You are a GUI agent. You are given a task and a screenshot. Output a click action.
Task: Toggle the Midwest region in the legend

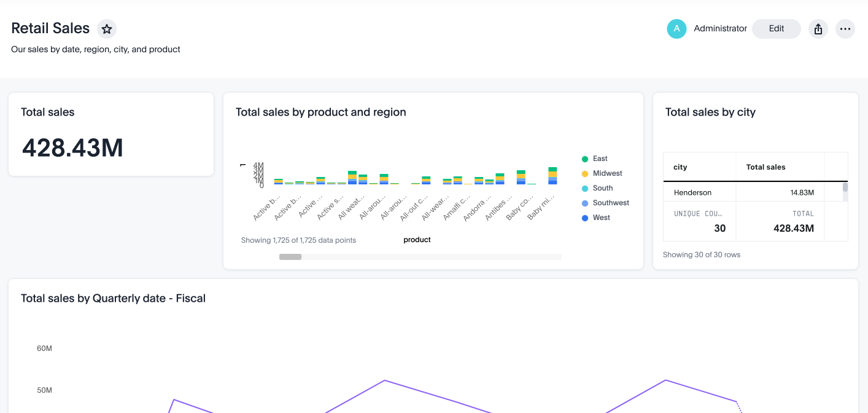pos(607,173)
